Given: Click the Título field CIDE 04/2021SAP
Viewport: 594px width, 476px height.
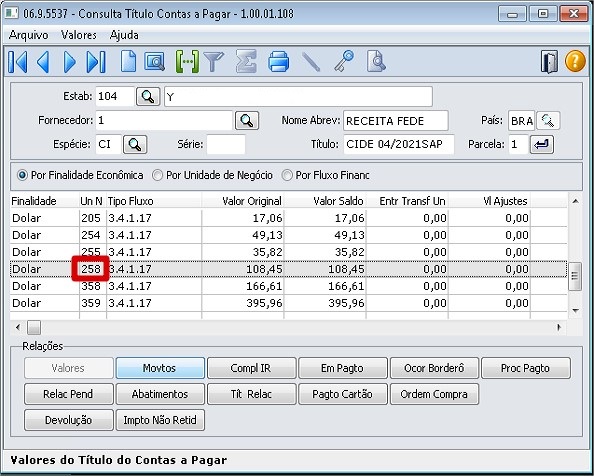Looking at the screenshot, I should click(399, 144).
